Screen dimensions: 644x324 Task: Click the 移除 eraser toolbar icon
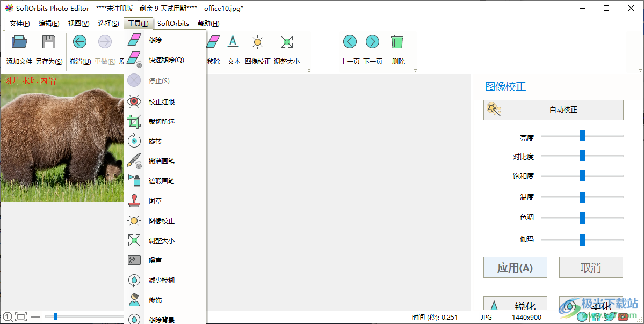pos(214,42)
